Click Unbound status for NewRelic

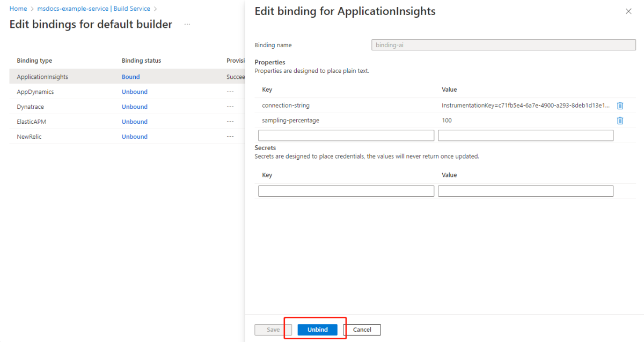[134, 137]
